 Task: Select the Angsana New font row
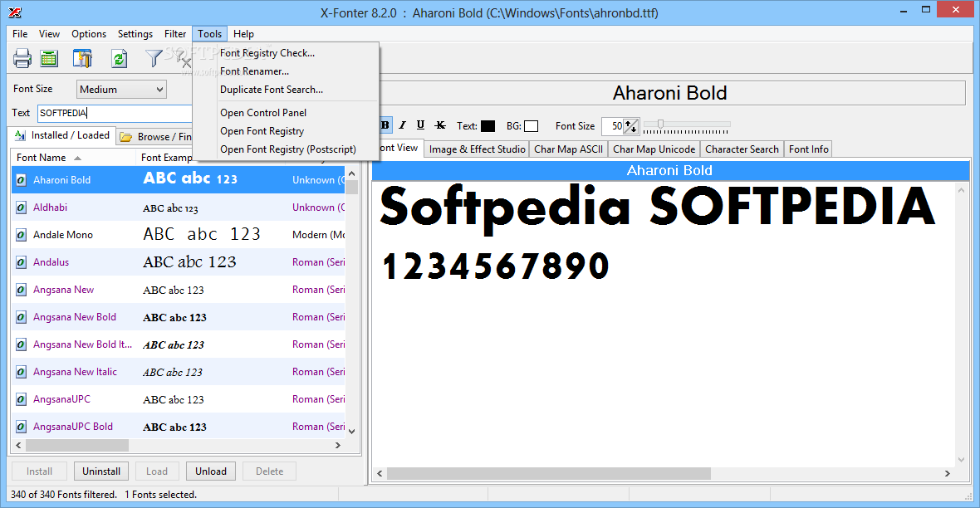click(178, 290)
